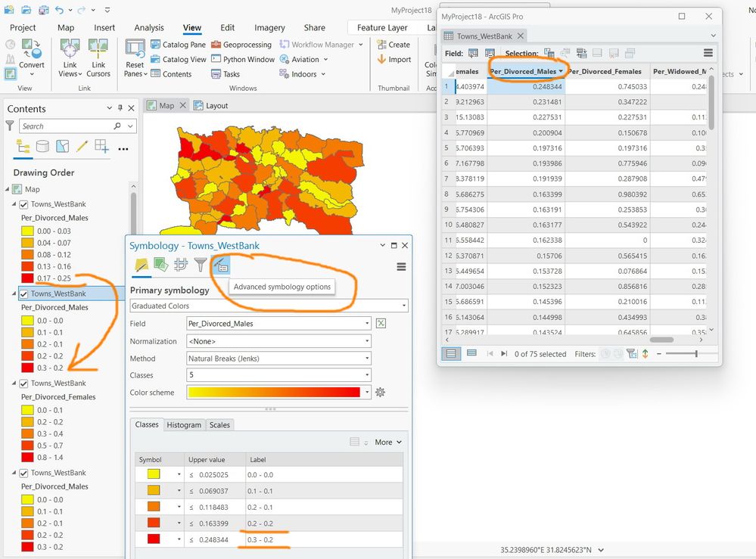Open the Graduated Colors symbology dropdown
Viewport: 756px width, 559px height.
coord(269,306)
